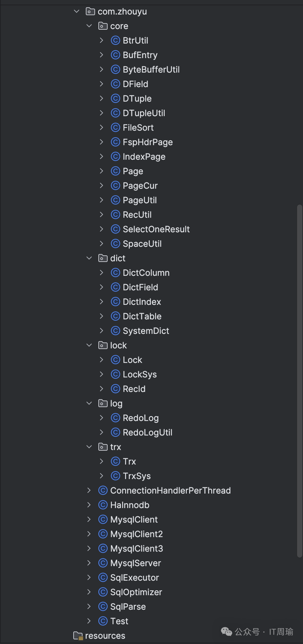The height and width of the screenshot is (644, 303).
Task: Collapse the com.zhouyu package
Action: tap(77, 12)
